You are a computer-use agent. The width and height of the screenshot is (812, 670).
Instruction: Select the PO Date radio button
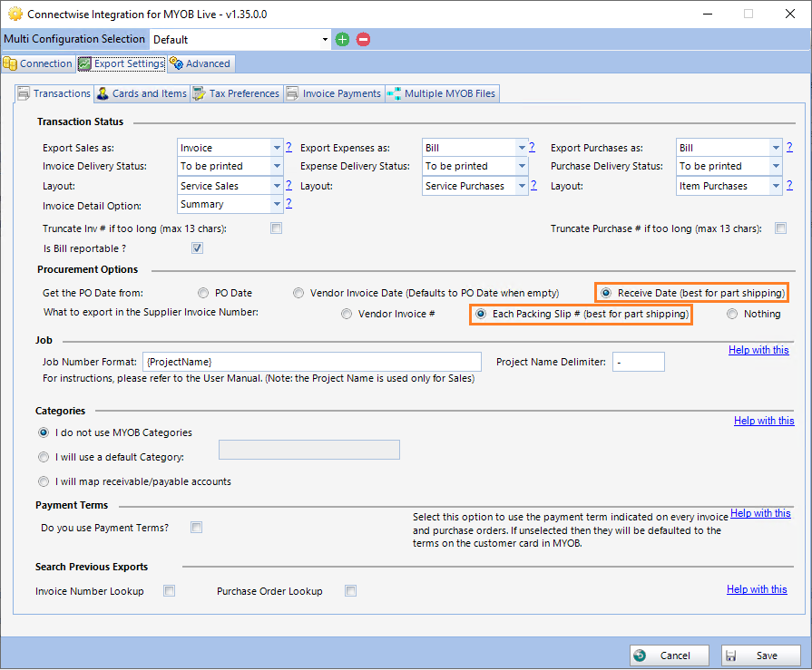203,294
